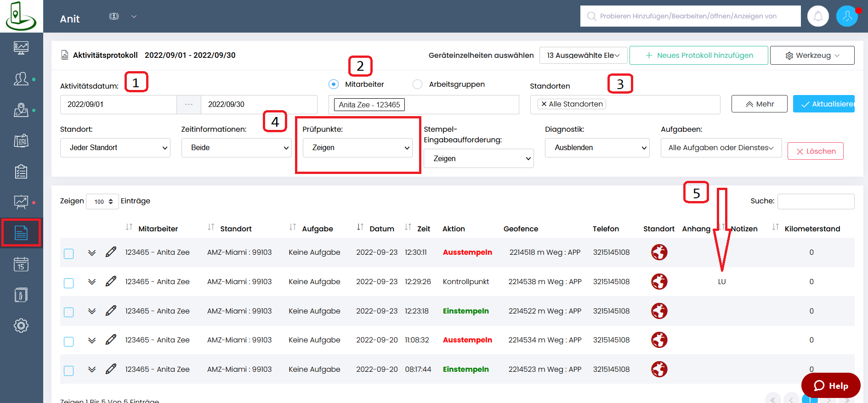Image resolution: width=868 pixels, height=403 pixels.
Task: Open the Prüfpunkte dropdown
Action: click(357, 148)
